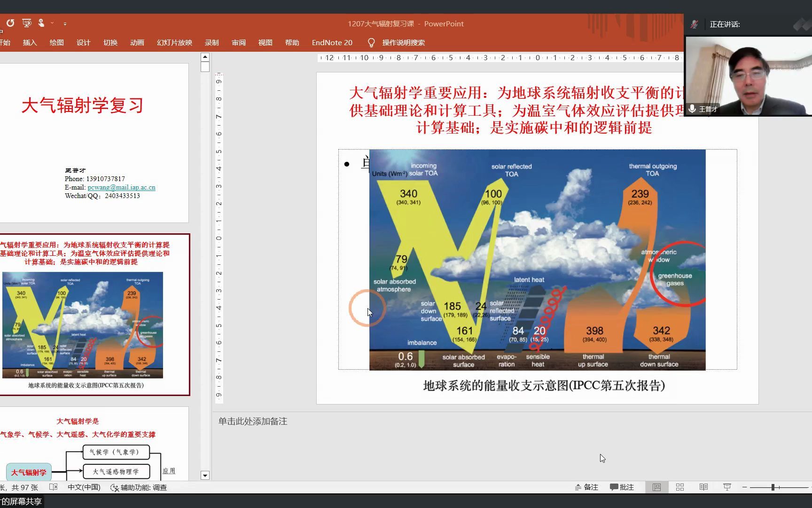Select the 大气辐射学复习 title slide thumbnail

tap(94, 143)
